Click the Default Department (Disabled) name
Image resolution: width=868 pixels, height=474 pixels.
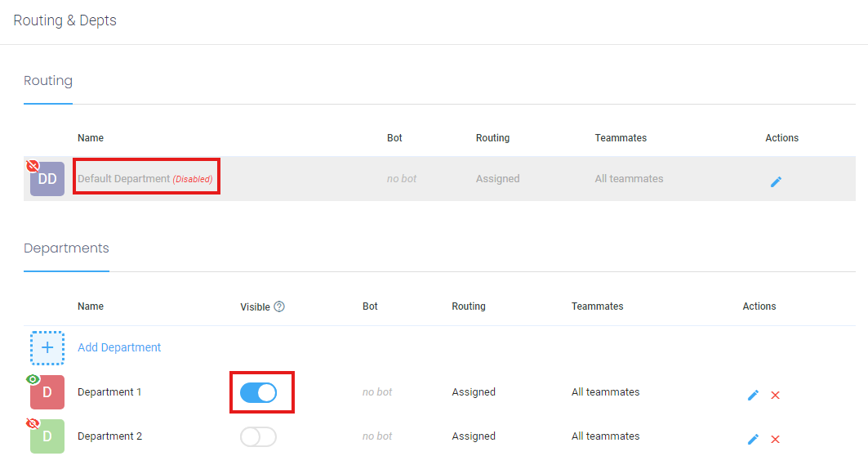(x=145, y=179)
